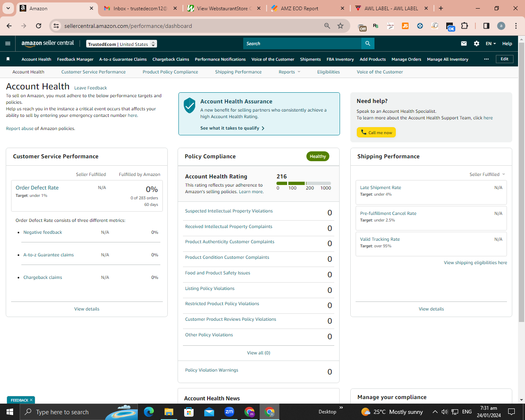Open A-to-z Guarantee Claims in navigation bar
Screen dimensions: 525x420
point(123,59)
